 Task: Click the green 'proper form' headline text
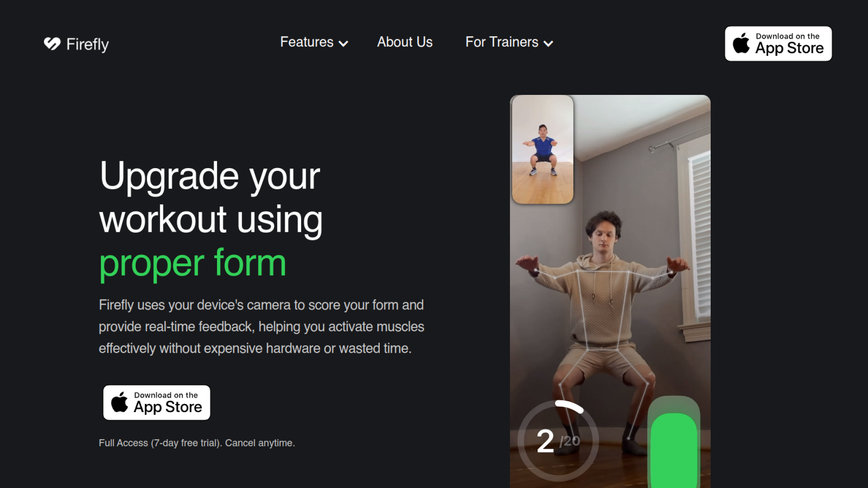click(x=193, y=263)
